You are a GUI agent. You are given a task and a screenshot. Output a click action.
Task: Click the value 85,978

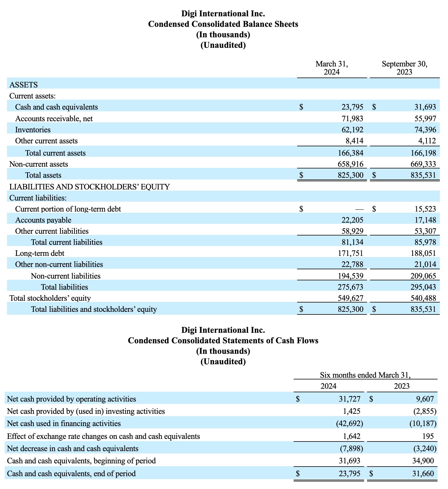point(425,242)
